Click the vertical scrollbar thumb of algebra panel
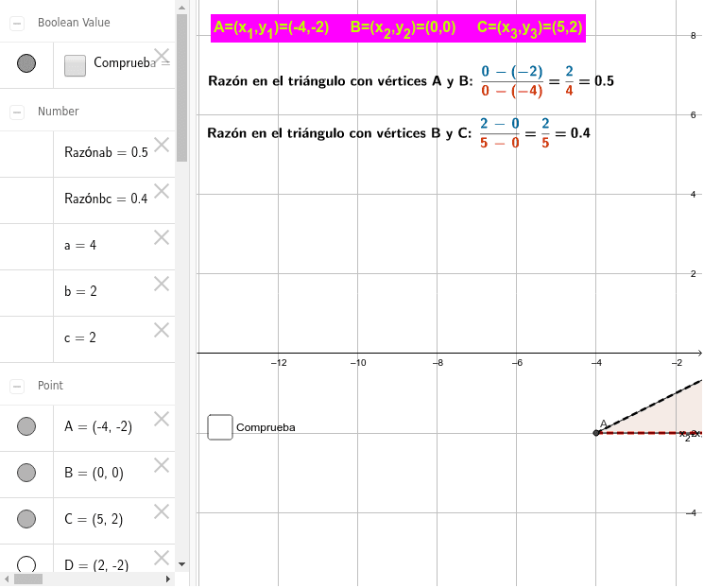 [181, 88]
